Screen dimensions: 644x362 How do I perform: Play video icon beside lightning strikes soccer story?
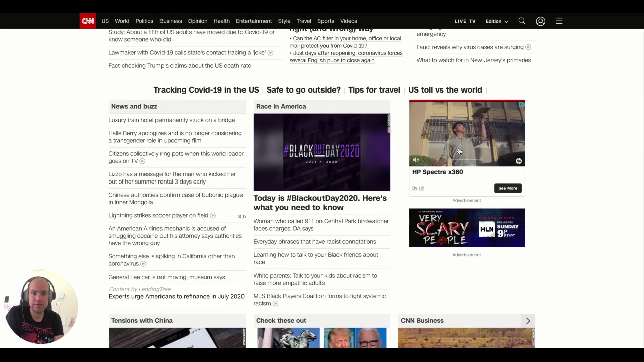[x=213, y=216]
